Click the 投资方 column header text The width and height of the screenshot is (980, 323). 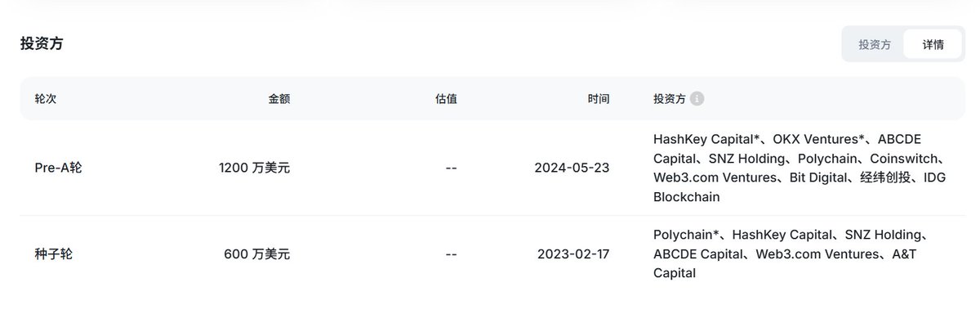click(x=670, y=99)
